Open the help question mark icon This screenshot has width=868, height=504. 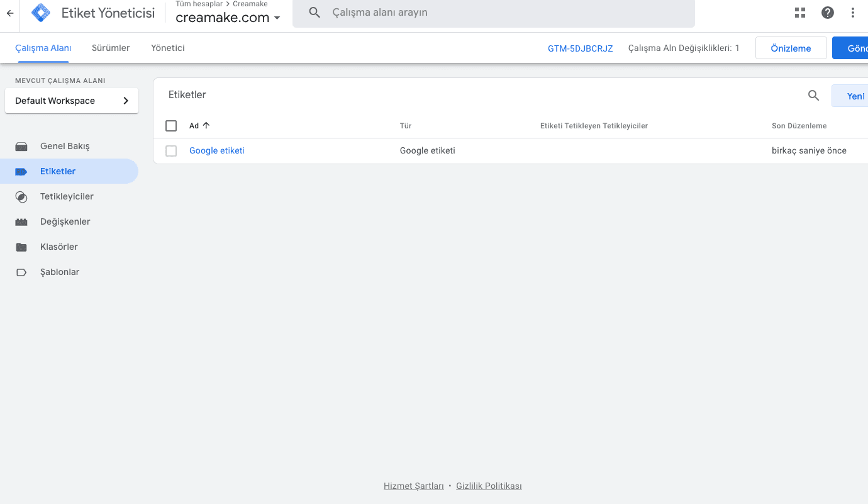828,13
